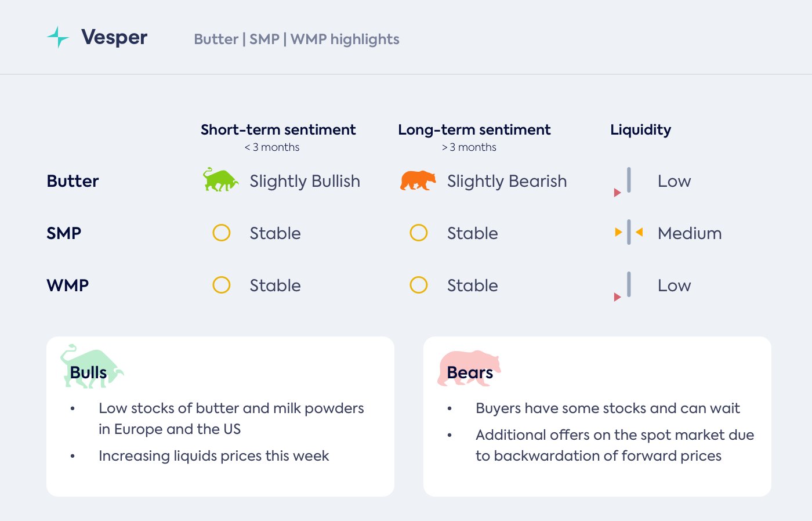Click the SMP medium liquidity indicator icon
The width and height of the screenshot is (812, 521).
629,233
